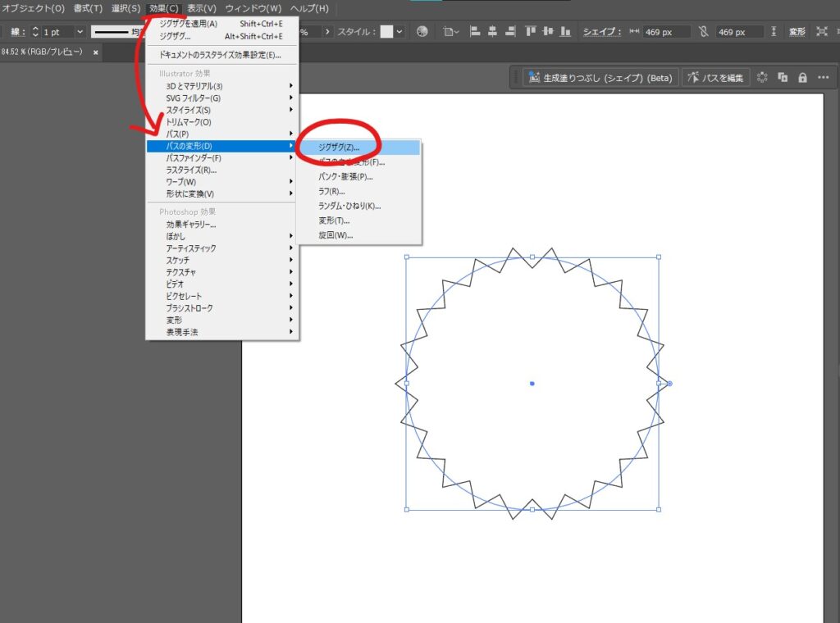Image resolution: width=840 pixels, height=623 pixels.
Task: Select トリムマーク(O) effect
Action: pyautogui.click(x=222, y=122)
